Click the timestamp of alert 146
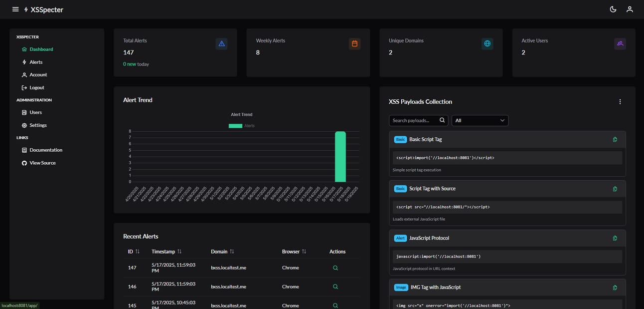 click(173, 287)
